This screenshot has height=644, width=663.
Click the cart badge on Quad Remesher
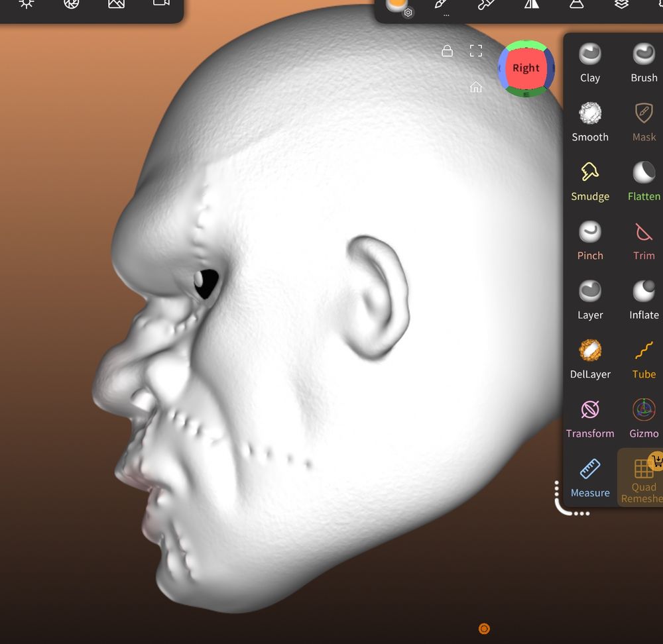(x=656, y=460)
